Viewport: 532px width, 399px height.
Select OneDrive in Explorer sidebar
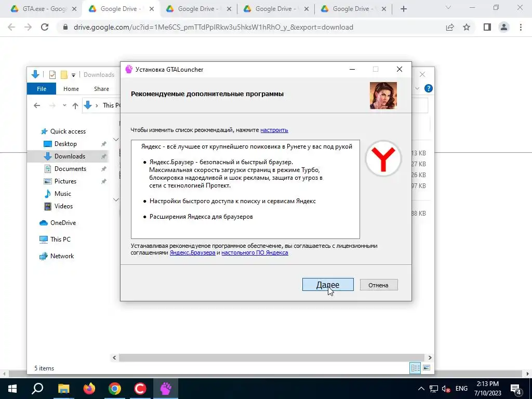coord(63,223)
